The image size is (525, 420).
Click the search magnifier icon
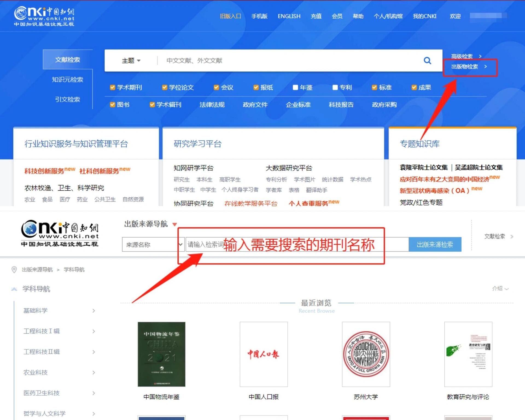(427, 60)
